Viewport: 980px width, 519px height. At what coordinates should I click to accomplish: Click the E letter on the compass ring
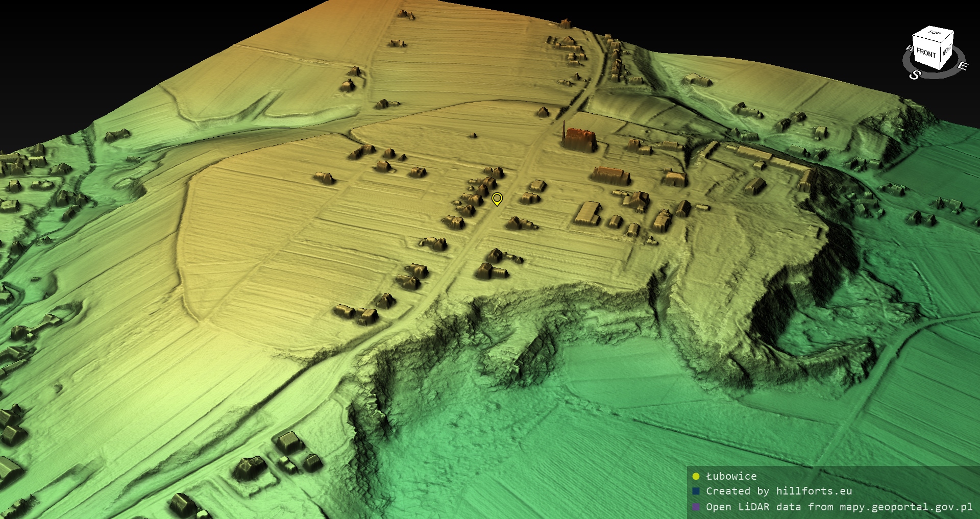[962, 66]
